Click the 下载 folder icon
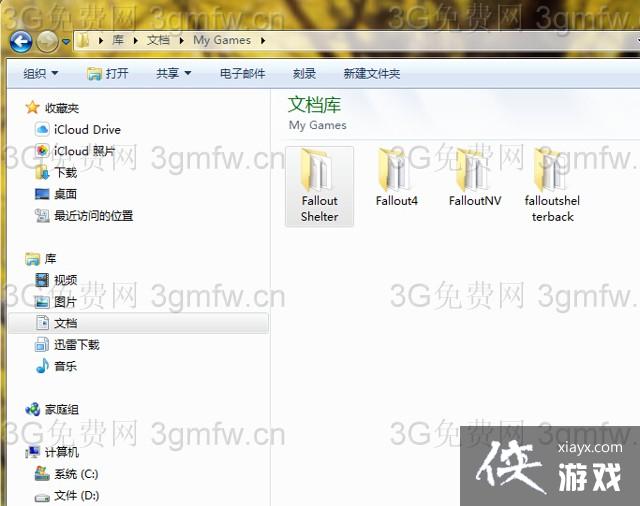Image resolution: width=640 pixels, height=506 pixels. [42, 173]
